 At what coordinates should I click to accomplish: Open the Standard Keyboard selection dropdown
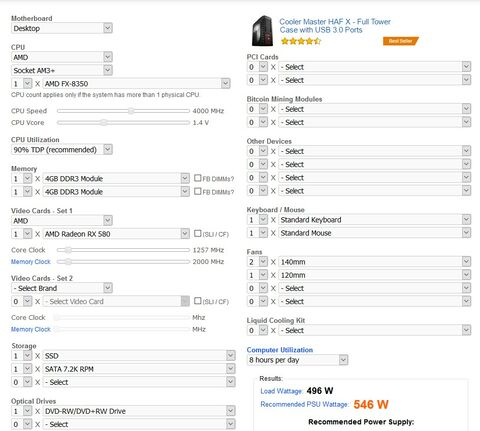click(x=375, y=220)
